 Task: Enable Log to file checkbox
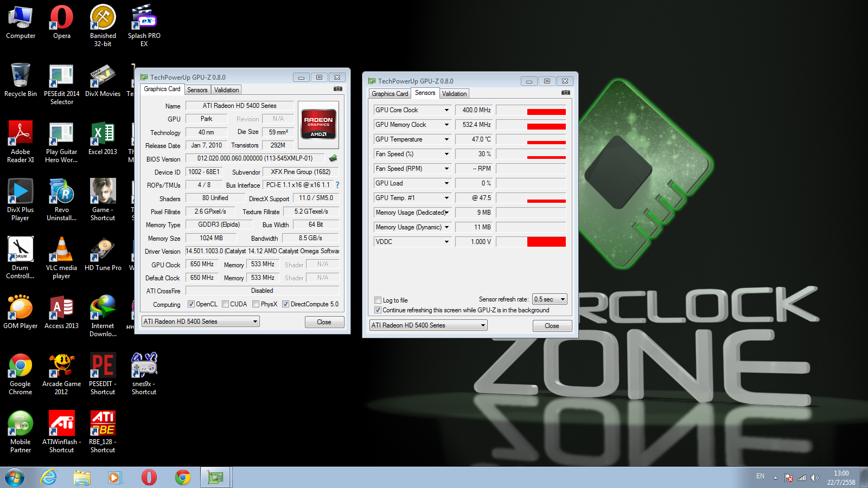[378, 300]
